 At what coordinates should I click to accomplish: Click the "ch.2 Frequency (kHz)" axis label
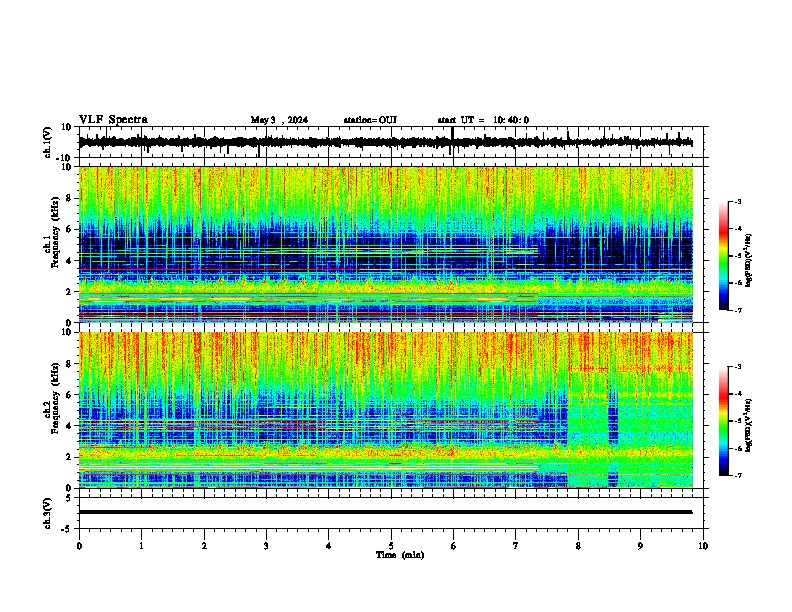click(52, 398)
